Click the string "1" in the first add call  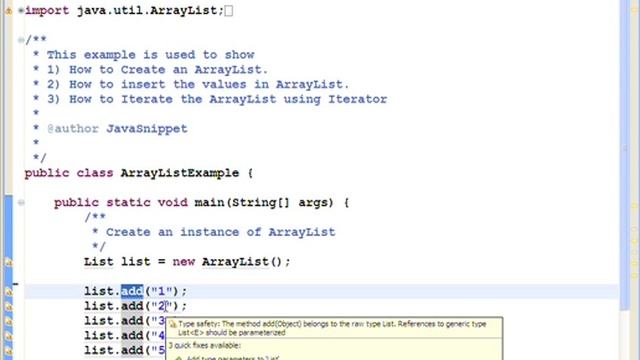click(161, 291)
